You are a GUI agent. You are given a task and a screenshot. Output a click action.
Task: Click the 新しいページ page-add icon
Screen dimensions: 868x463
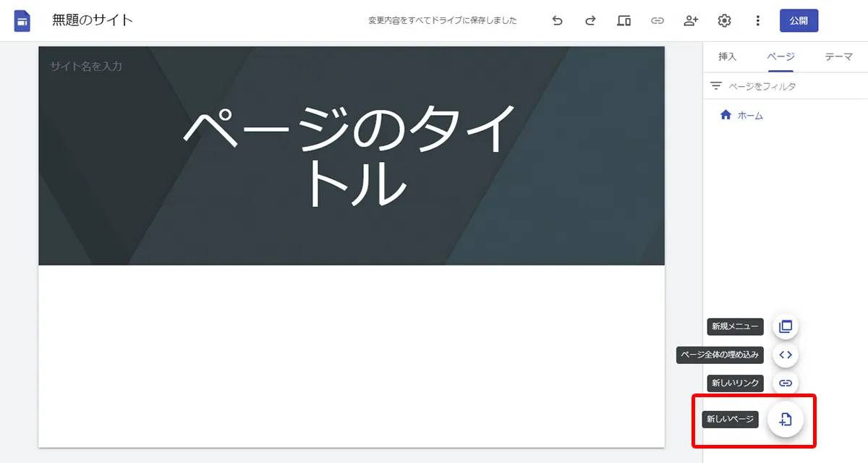[786, 419]
